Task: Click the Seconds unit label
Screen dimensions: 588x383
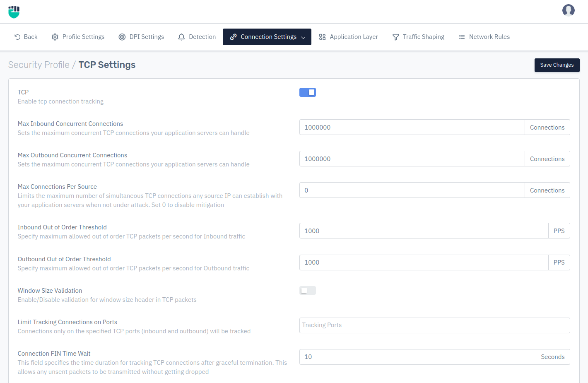Action: (553, 357)
